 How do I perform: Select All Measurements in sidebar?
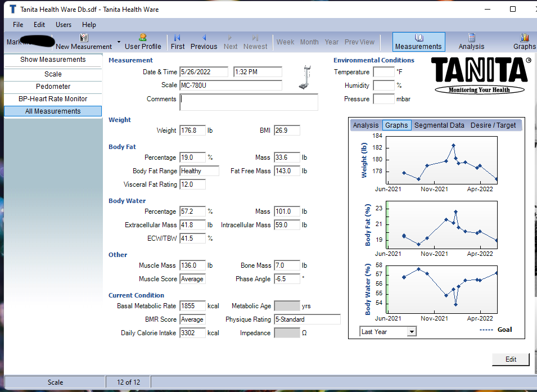tap(53, 111)
